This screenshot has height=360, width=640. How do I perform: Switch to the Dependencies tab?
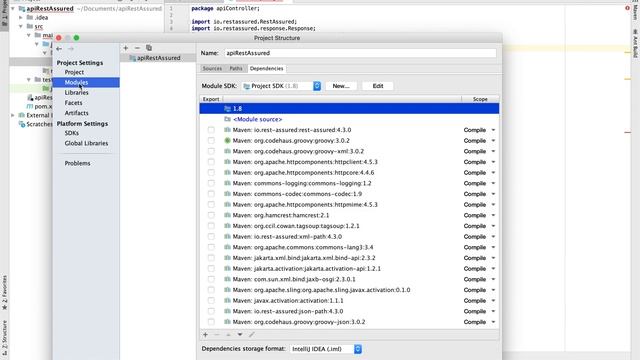(267, 69)
